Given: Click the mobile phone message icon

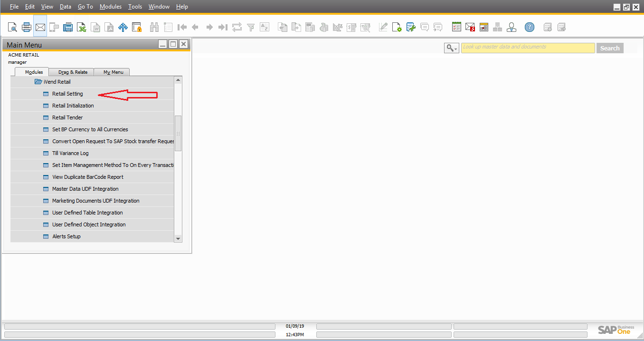Looking at the screenshot, I should pos(54,27).
